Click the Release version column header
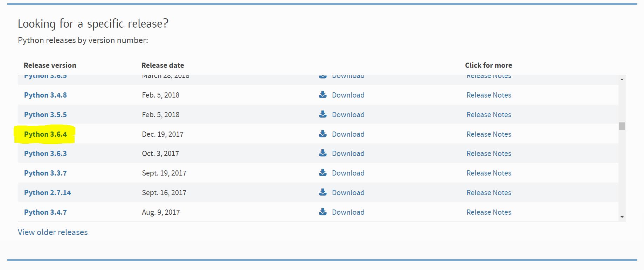 coord(50,65)
